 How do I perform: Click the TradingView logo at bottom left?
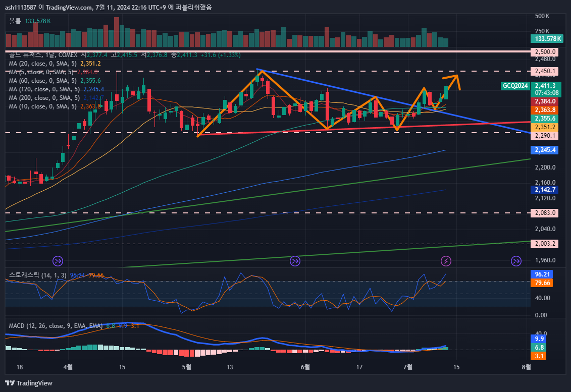pyautogui.click(x=29, y=383)
